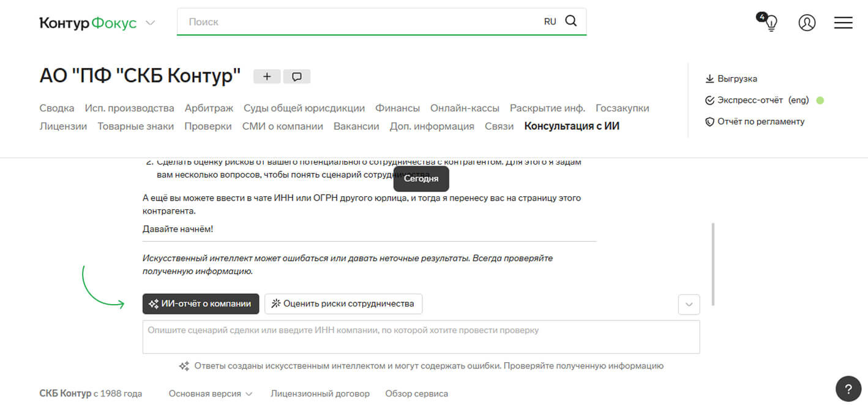The image size is (868, 405).
Task: Switch to the Финансы tab
Action: 397,108
